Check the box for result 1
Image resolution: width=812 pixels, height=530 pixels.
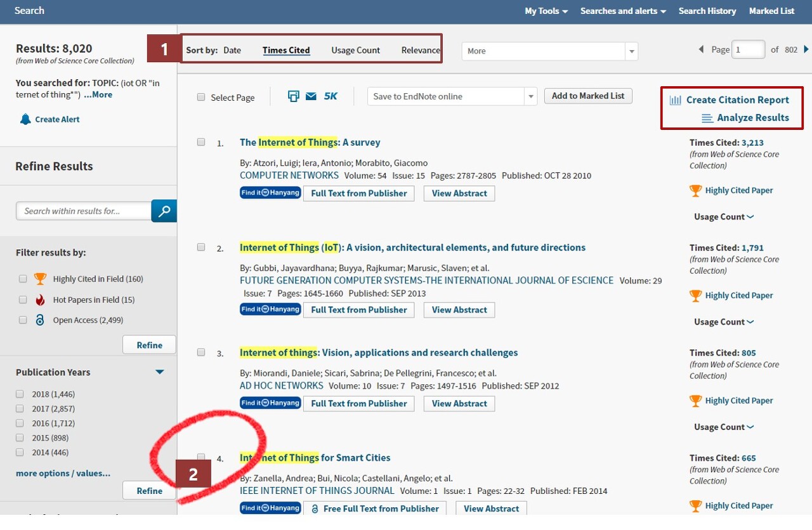pyautogui.click(x=201, y=142)
